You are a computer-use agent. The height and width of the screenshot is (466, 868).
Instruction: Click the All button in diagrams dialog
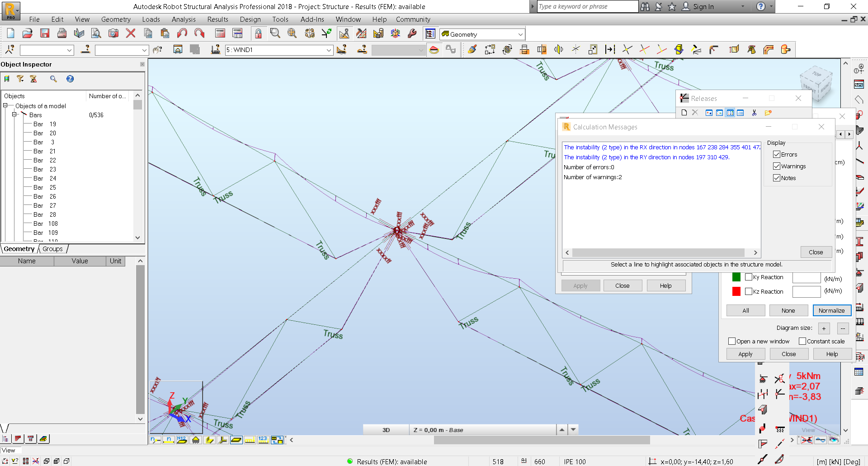click(x=745, y=310)
